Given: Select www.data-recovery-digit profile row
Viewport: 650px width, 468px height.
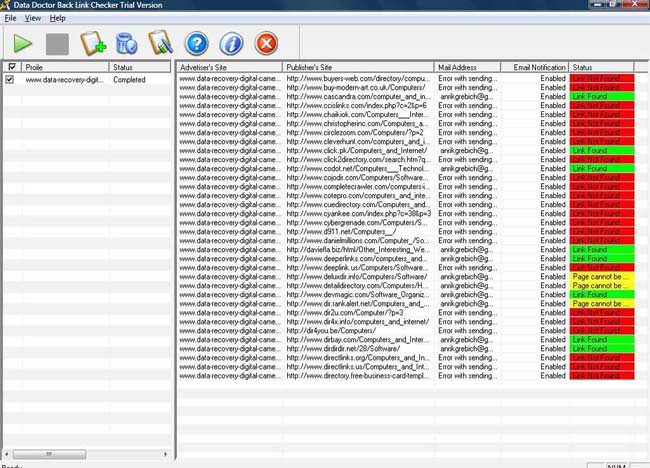Looking at the screenshot, I should (x=65, y=80).
